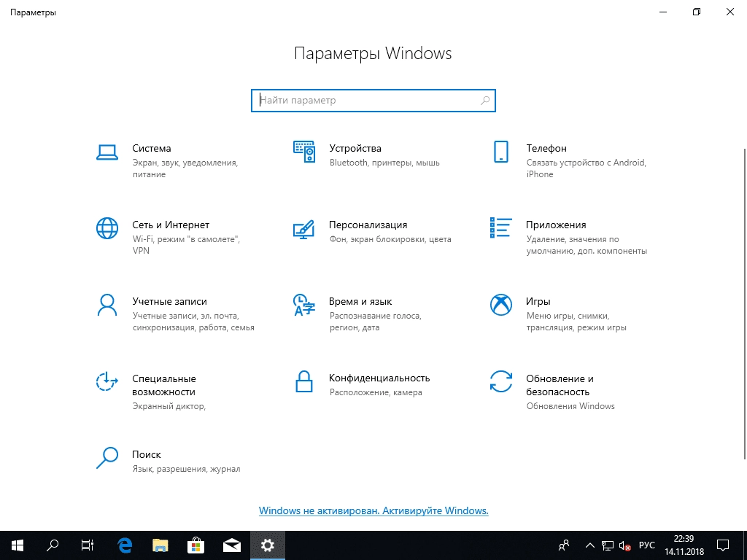
Task: Open the Учетные записи person icon
Action: tap(107, 305)
